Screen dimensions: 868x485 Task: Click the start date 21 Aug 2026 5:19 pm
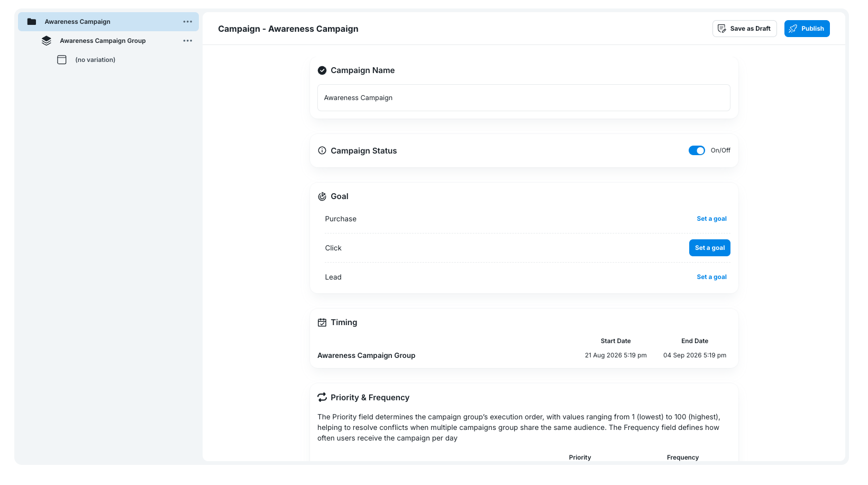(x=616, y=355)
